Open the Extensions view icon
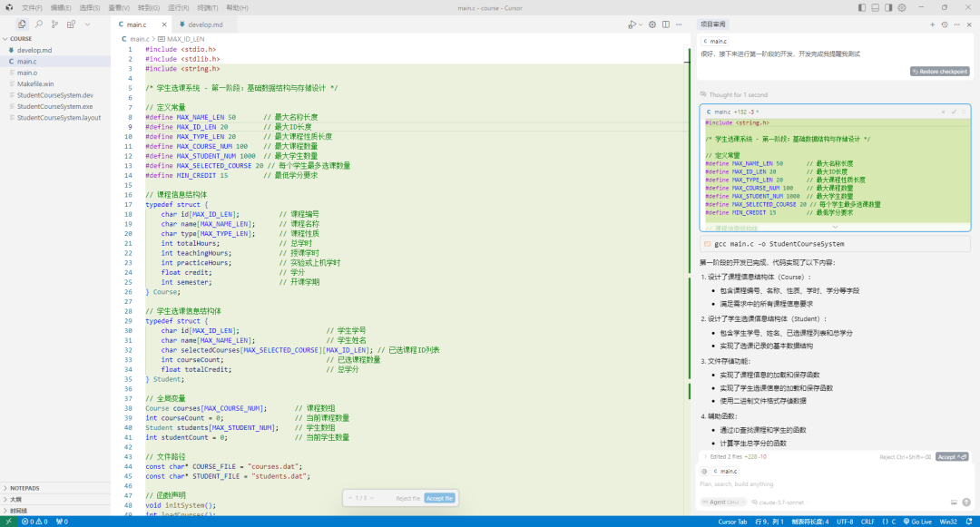Screen dimensions: 980x527 tap(72, 24)
